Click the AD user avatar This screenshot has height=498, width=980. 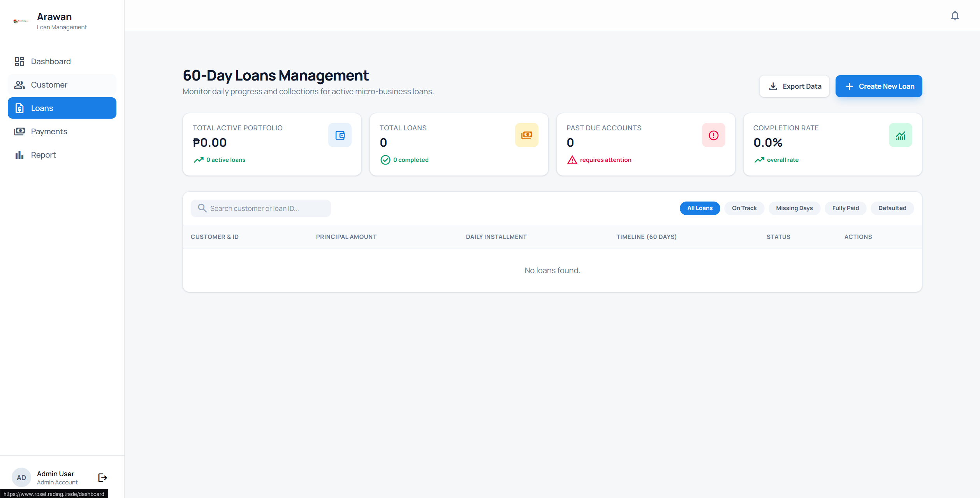pos(21,477)
